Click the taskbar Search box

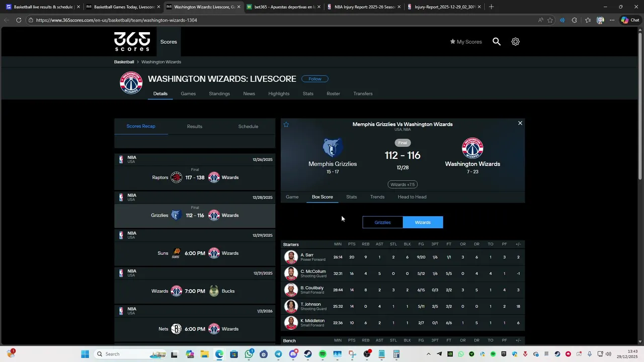(129, 354)
